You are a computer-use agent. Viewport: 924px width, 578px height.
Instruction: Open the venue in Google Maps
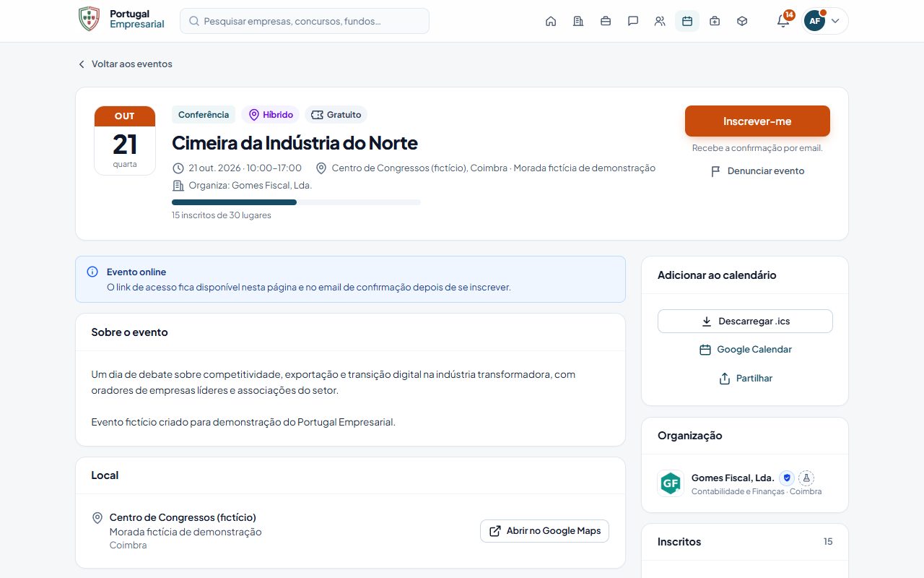click(x=544, y=531)
